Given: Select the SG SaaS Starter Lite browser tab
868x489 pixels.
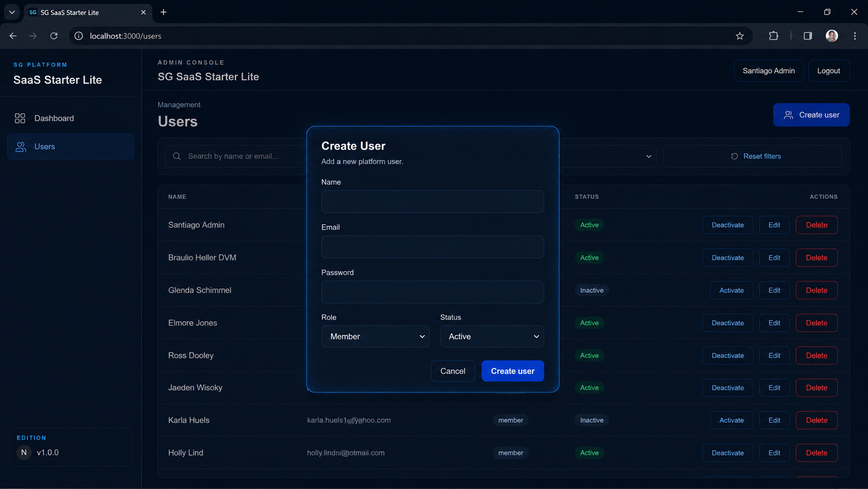Looking at the screenshot, I should [x=87, y=12].
